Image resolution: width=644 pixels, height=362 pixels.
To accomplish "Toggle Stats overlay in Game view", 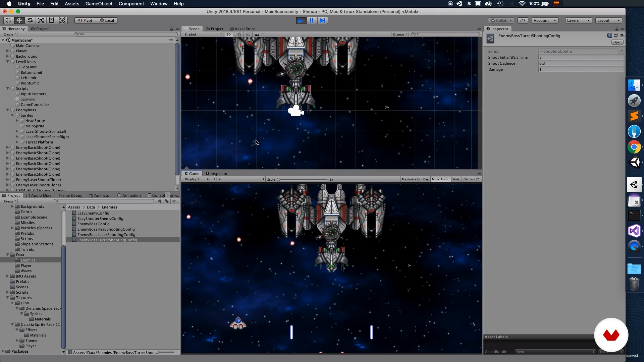I will pyautogui.click(x=456, y=179).
